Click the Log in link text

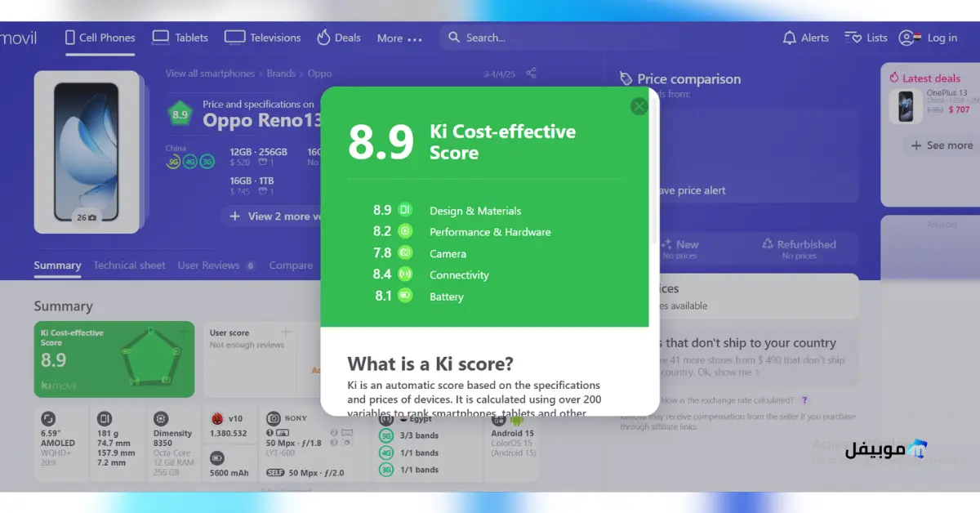pyautogui.click(x=942, y=38)
